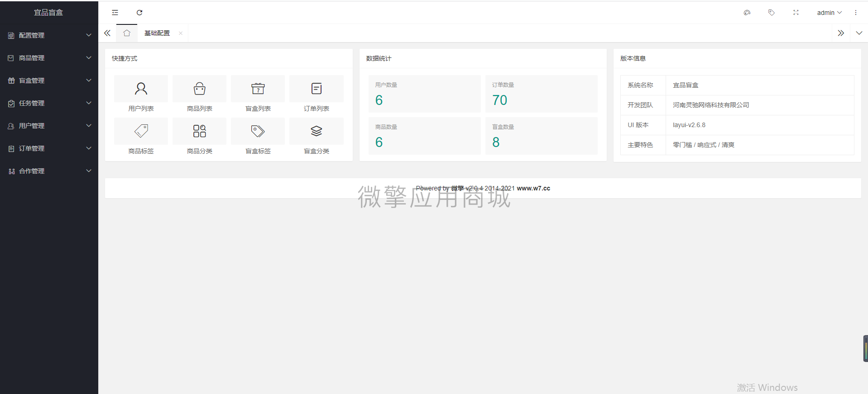Open www.w7.cc footer link
The height and width of the screenshot is (394, 868).
click(x=533, y=188)
